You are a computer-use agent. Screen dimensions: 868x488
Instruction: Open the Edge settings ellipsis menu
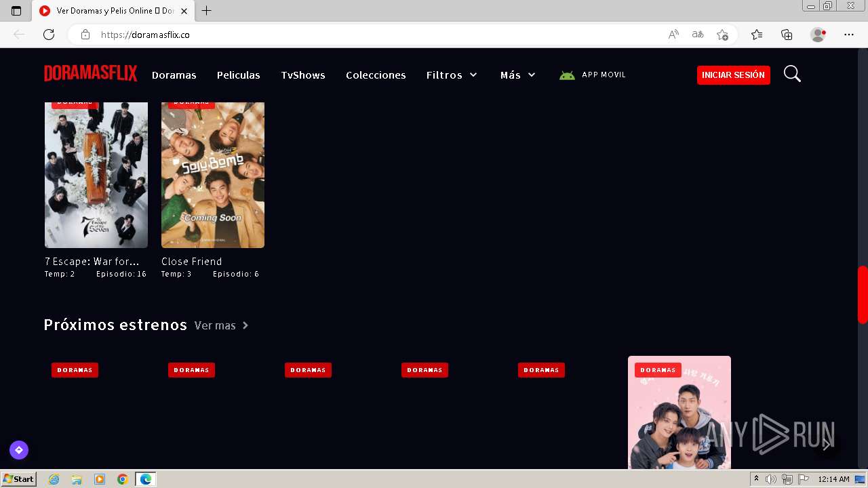pos(849,35)
